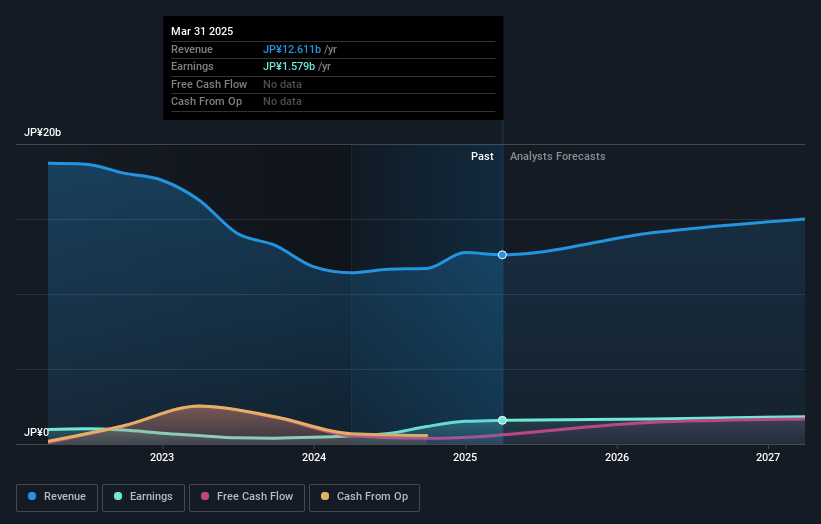
Task: Click the JP¥12.611b revenue value
Action: point(292,49)
